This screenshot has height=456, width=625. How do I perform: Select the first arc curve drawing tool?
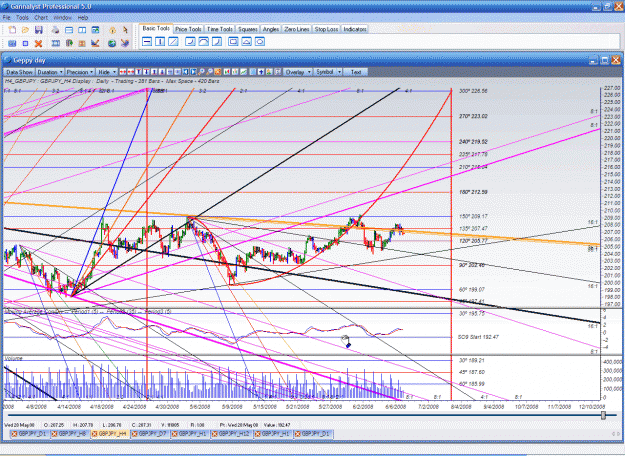pos(190,41)
